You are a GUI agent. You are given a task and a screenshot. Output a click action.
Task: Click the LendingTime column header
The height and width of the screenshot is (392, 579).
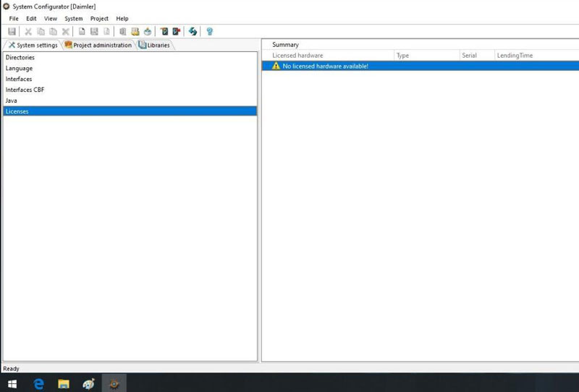point(536,56)
